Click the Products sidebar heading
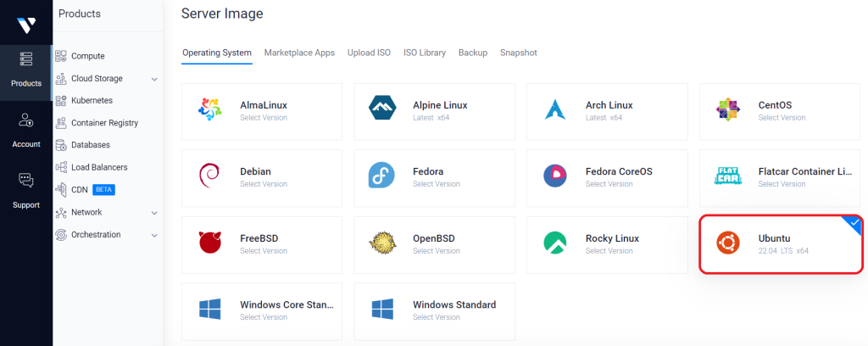 [x=79, y=14]
